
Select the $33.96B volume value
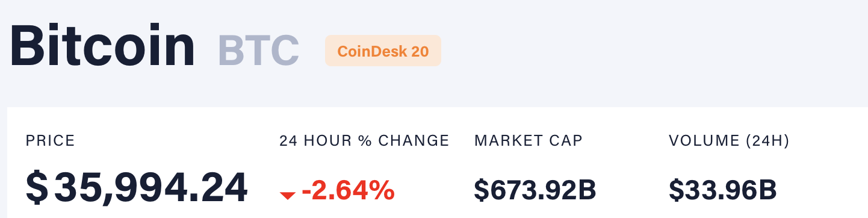click(723, 190)
